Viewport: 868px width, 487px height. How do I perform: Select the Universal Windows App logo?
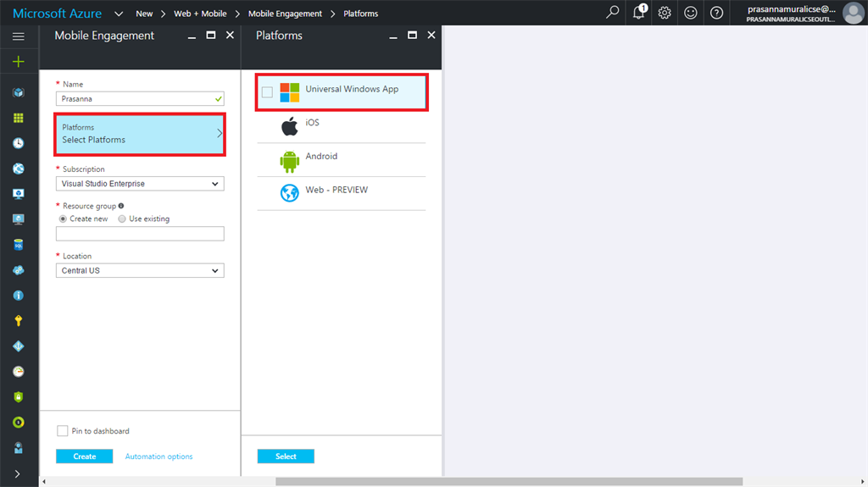[290, 92]
